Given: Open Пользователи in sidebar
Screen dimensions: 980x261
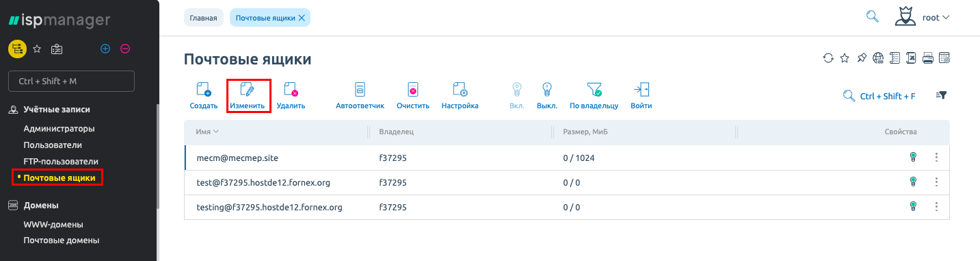Looking at the screenshot, I should point(53,145).
